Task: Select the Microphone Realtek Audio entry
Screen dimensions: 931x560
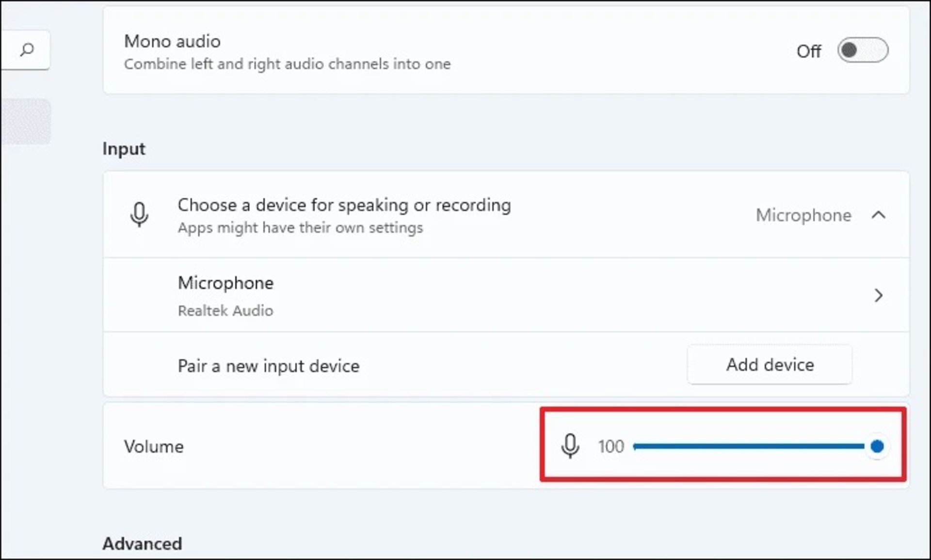Action: tap(225, 295)
